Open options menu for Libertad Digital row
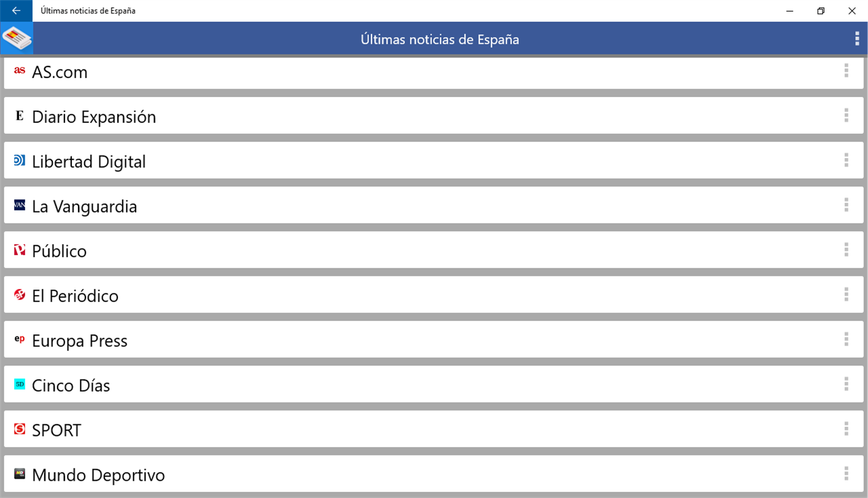Viewport: 868px width, 498px height. 846,160
